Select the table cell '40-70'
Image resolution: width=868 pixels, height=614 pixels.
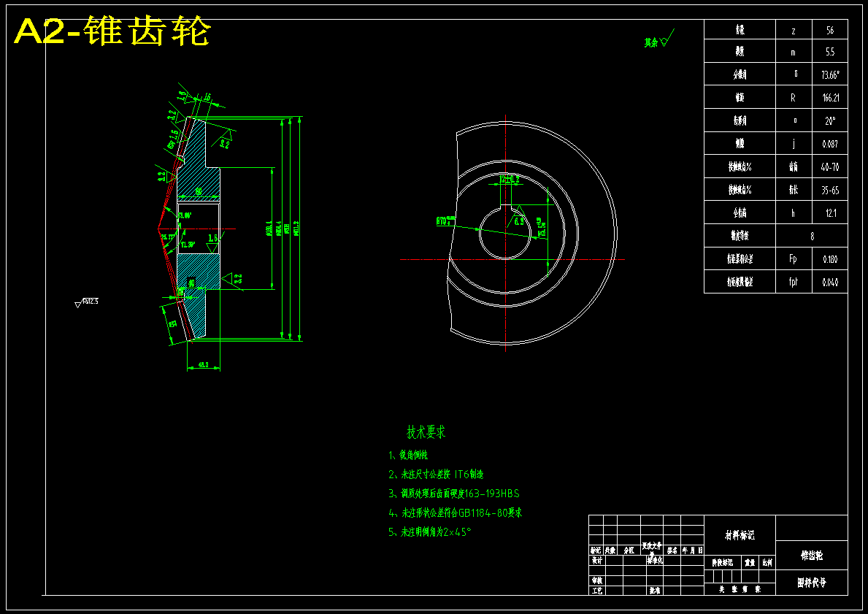point(830,166)
